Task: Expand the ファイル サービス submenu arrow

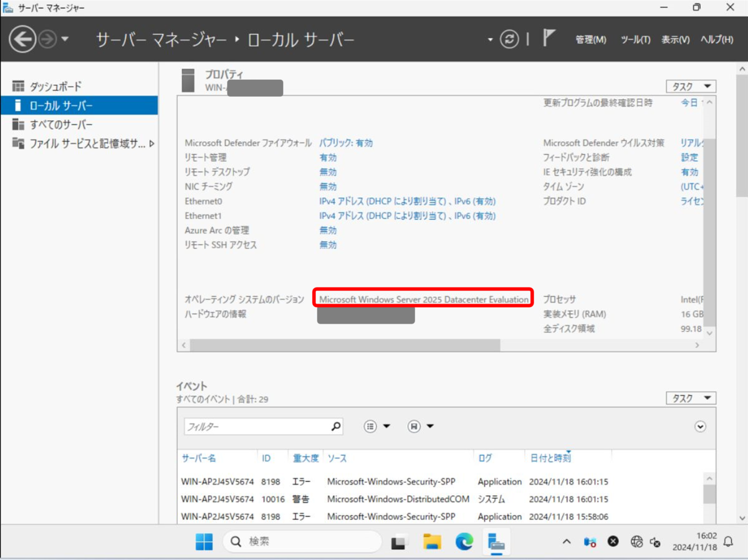Action: coord(152,143)
